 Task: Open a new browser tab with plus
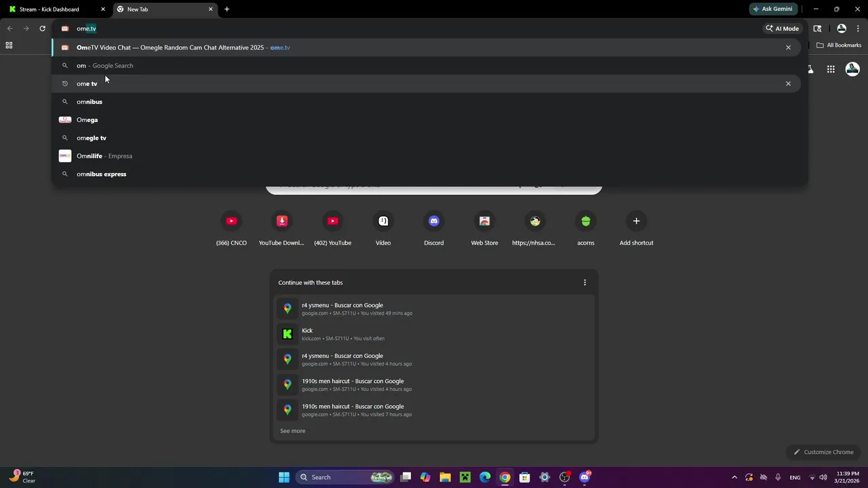(x=226, y=9)
